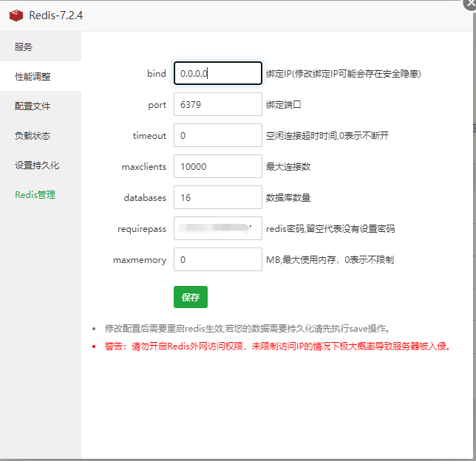Click the maxclients label
Image resolution: width=476 pixels, height=461 pixels.
(x=144, y=167)
